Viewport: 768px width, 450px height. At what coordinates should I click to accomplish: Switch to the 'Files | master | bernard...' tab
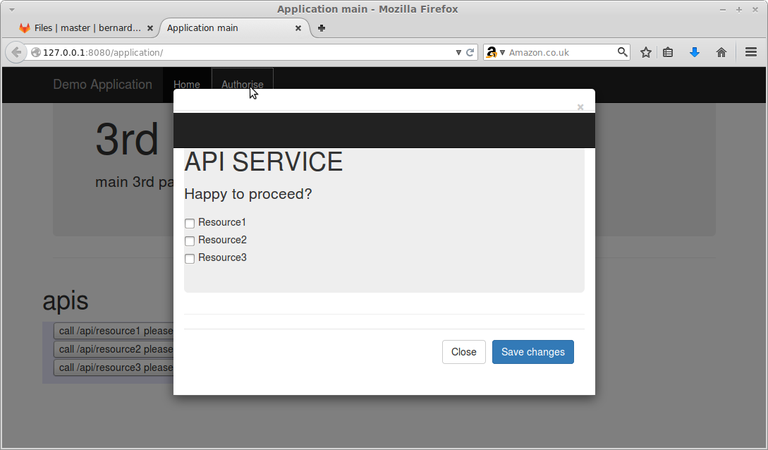coord(86,28)
